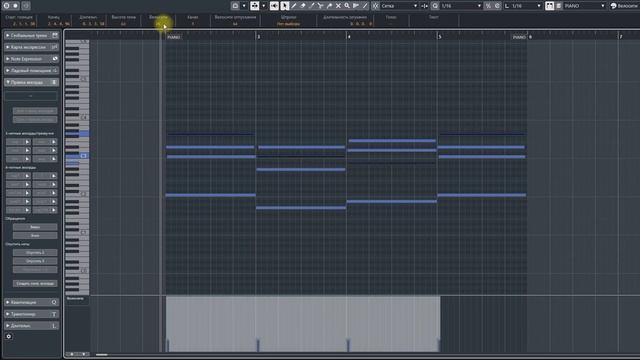Toggle the % soft quantize button
This screenshot has width=640, height=360.
click(488, 6)
